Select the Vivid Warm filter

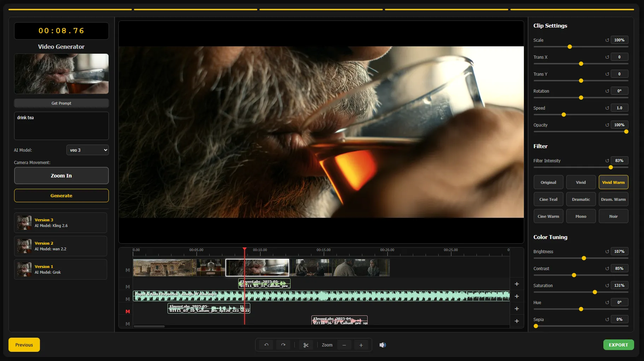pos(613,182)
